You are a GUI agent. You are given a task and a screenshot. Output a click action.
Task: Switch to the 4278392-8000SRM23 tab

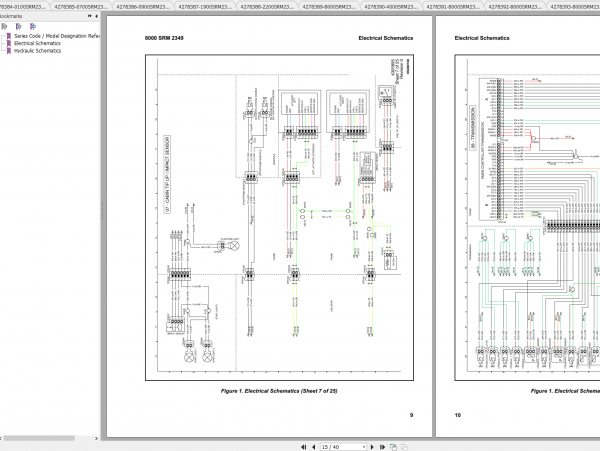[x=515, y=7]
